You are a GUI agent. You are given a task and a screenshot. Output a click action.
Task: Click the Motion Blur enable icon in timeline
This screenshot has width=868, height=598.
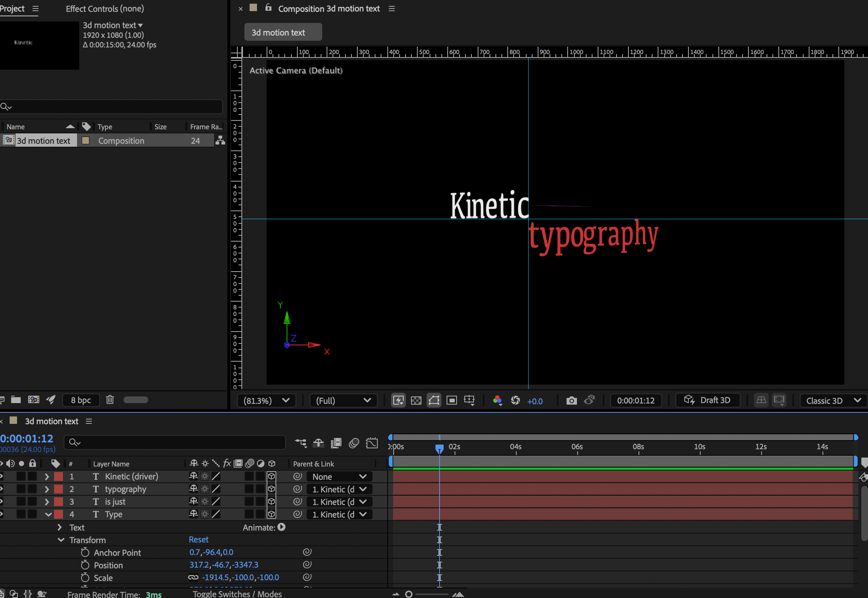pos(354,443)
